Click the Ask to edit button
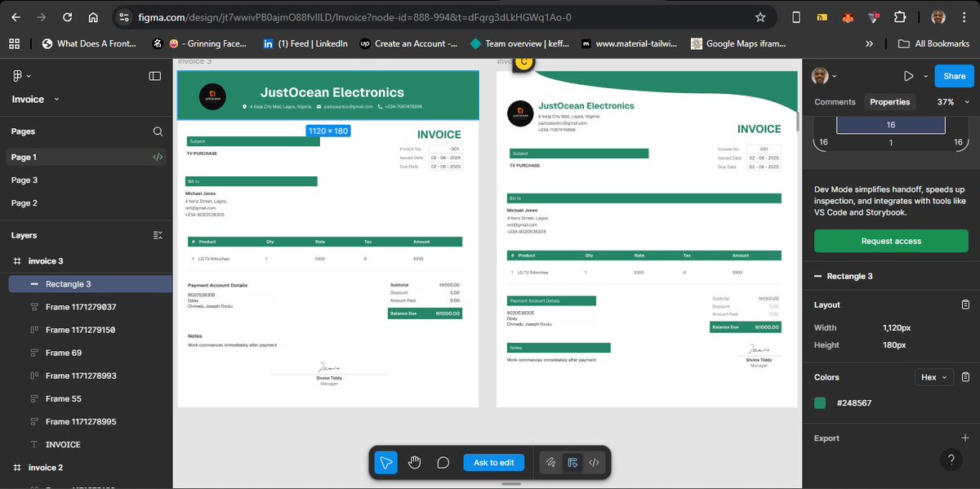Viewport: 980px width, 489px height. (493, 463)
